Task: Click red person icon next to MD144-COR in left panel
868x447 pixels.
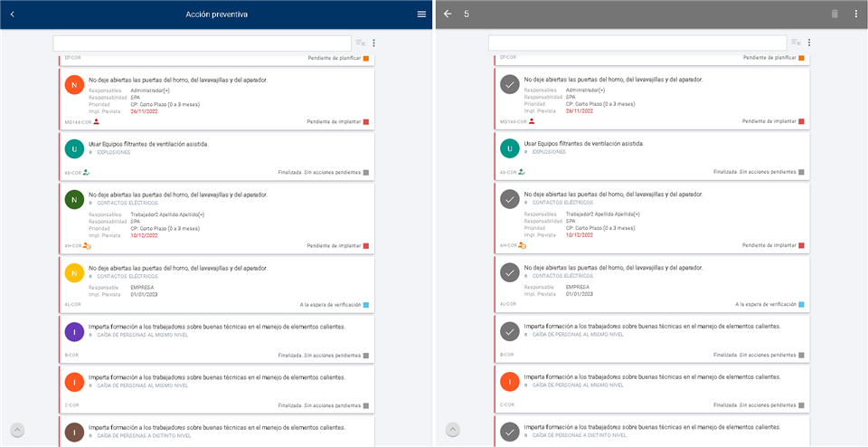Action: pyautogui.click(x=97, y=120)
